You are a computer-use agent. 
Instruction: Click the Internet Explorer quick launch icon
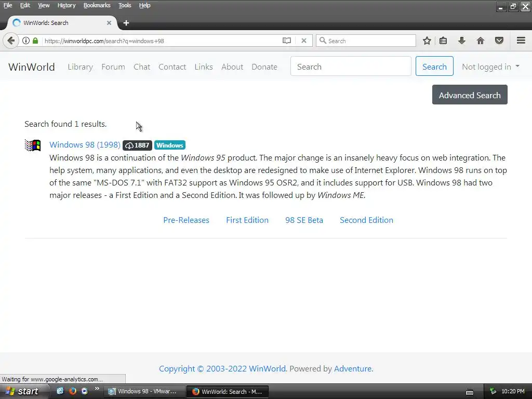[60, 391]
